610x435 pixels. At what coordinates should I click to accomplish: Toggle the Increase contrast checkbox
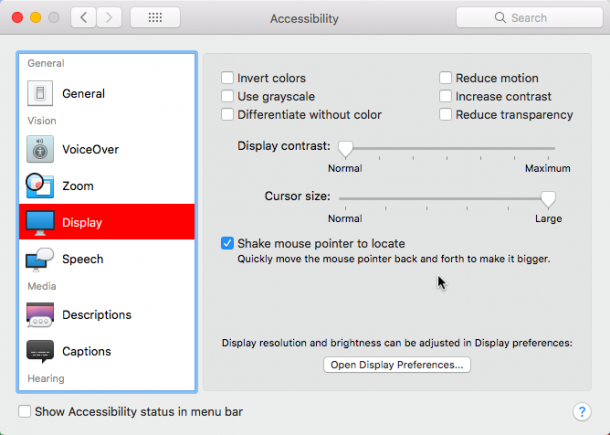tap(445, 96)
